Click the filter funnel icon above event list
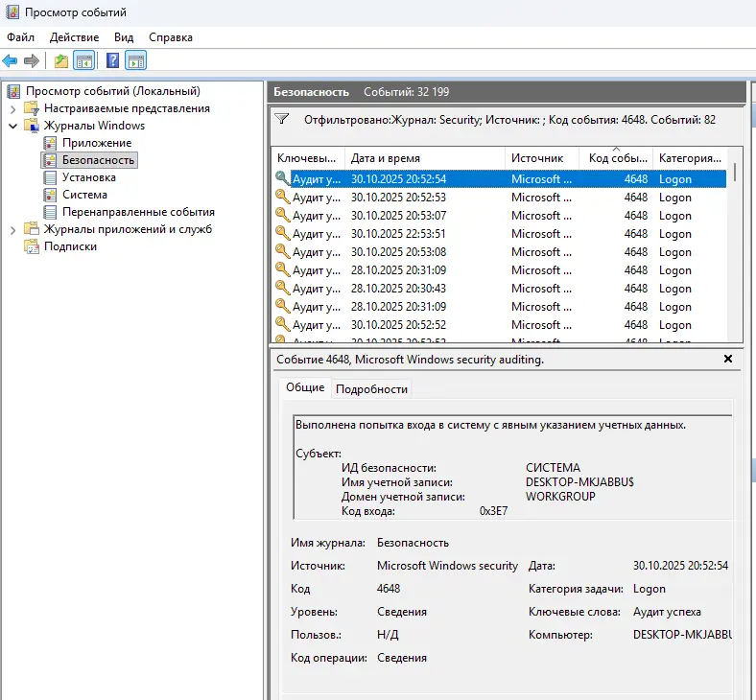Viewport: 756px width, 700px height. [282, 120]
